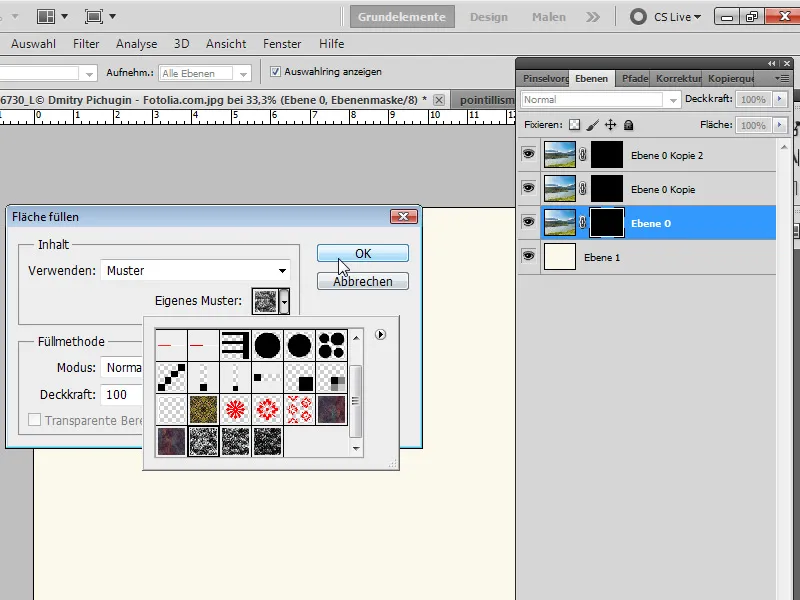Click the lock image pixels brush icon
The width and height of the screenshot is (800, 600).
point(592,126)
